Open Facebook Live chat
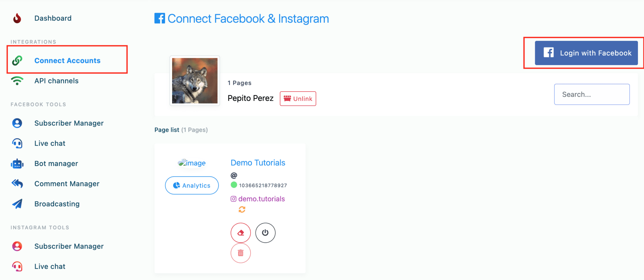The height and width of the screenshot is (280, 644). tap(50, 143)
